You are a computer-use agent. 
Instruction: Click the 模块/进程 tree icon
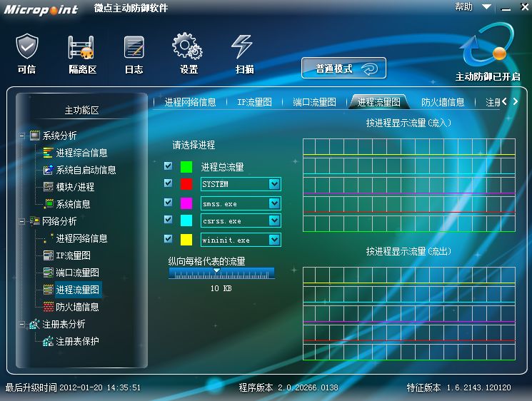point(48,186)
